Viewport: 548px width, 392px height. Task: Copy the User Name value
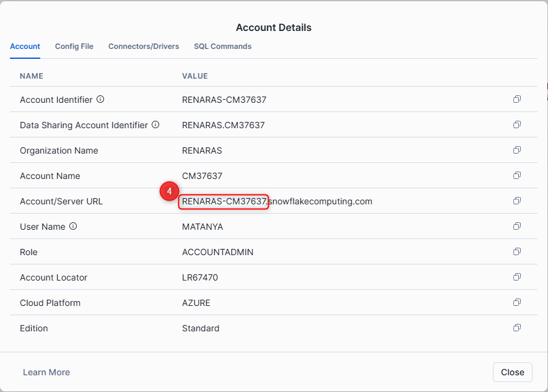(x=517, y=227)
